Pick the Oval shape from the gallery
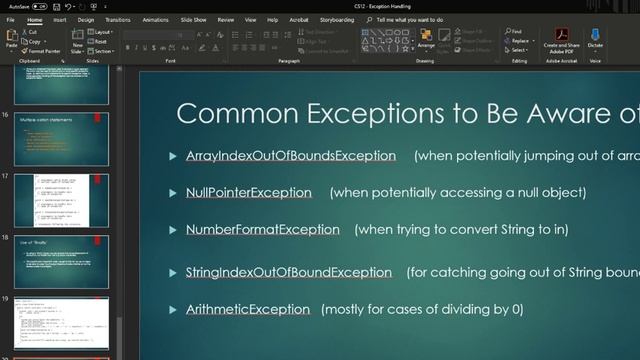Image resolution: width=640 pixels, height=360 pixels. tap(397, 32)
